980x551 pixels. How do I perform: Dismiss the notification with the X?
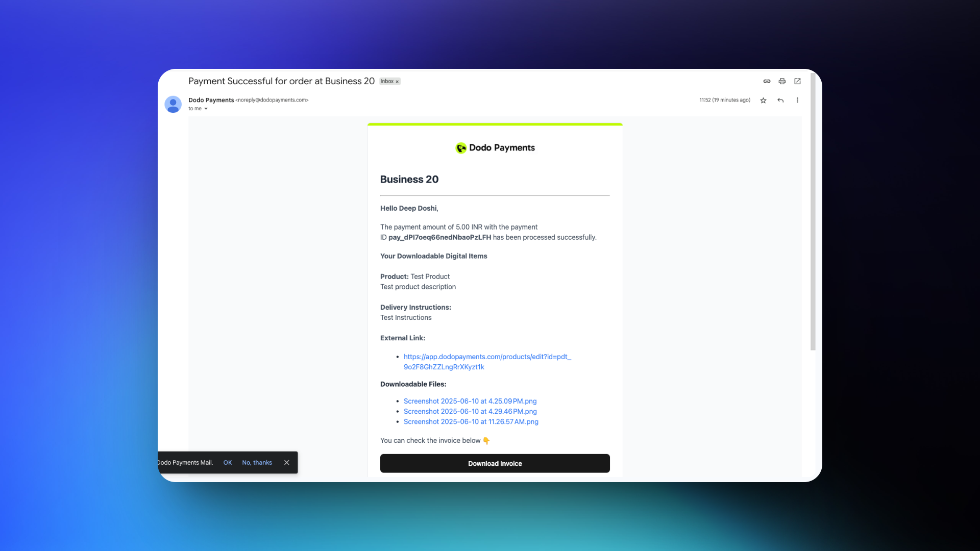[x=286, y=462]
